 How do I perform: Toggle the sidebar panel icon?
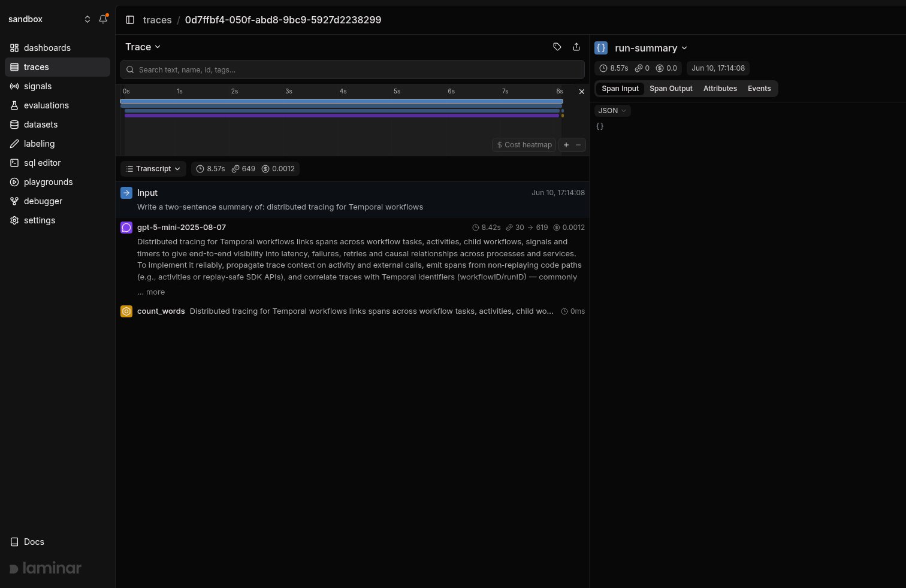tap(130, 20)
